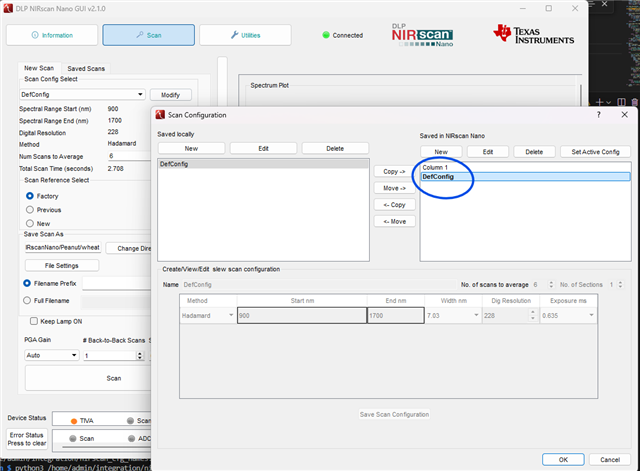The height and width of the screenshot is (471, 640).
Task: Click the Dig Resolution 228 spinner arrows
Action: click(533, 315)
